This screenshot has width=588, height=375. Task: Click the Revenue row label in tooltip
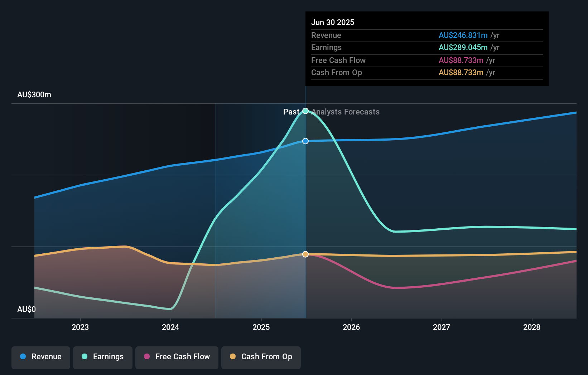pyautogui.click(x=326, y=35)
